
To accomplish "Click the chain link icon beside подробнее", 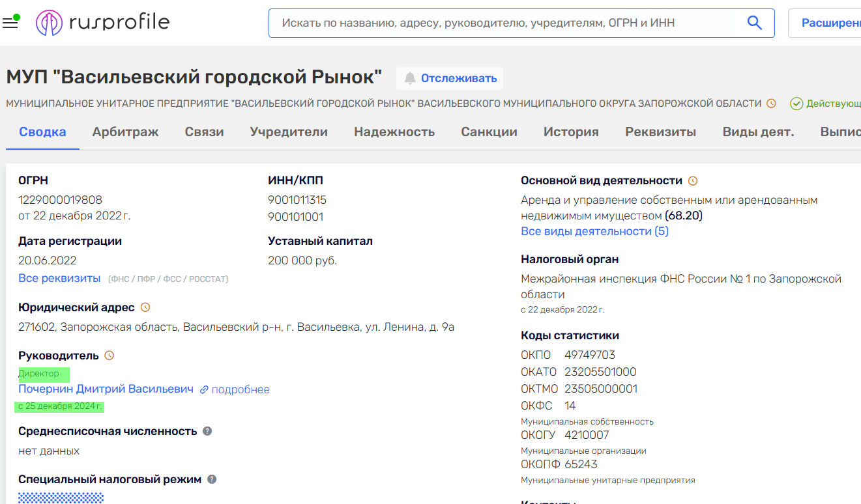I will 204,389.
